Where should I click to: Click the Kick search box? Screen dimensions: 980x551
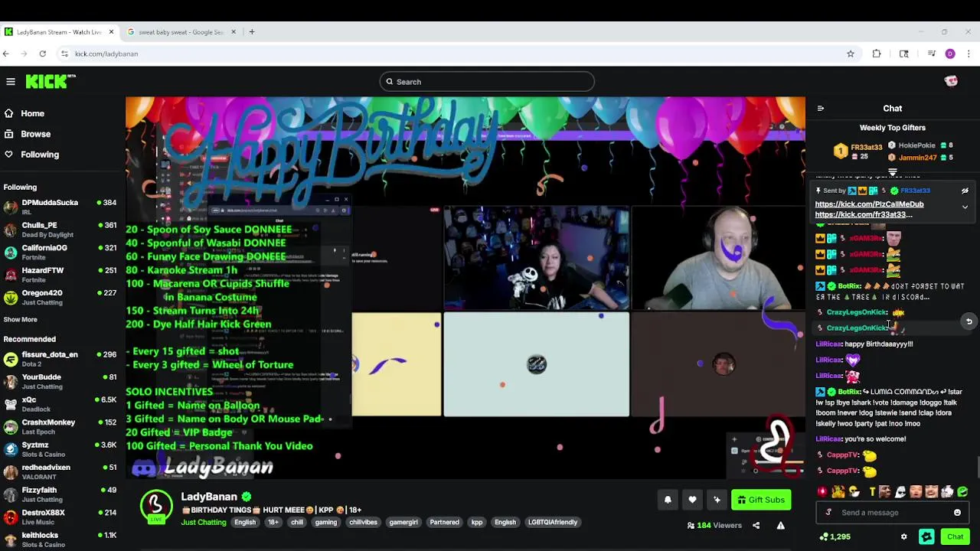point(487,82)
